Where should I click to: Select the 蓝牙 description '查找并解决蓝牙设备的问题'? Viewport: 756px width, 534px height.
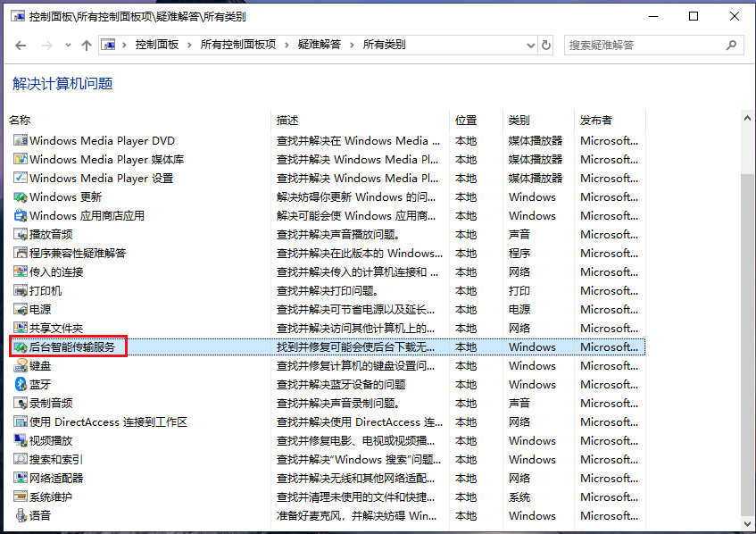[341, 385]
